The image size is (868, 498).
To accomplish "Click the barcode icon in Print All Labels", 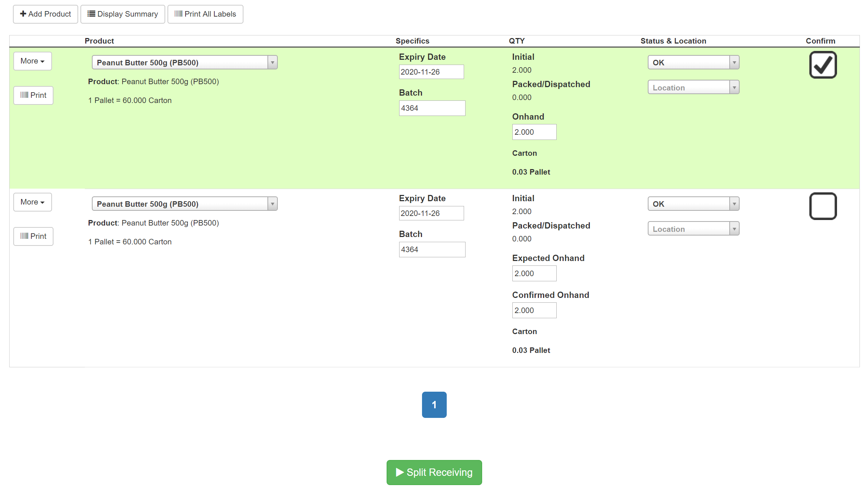I will pyautogui.click(x=179, y=14).
